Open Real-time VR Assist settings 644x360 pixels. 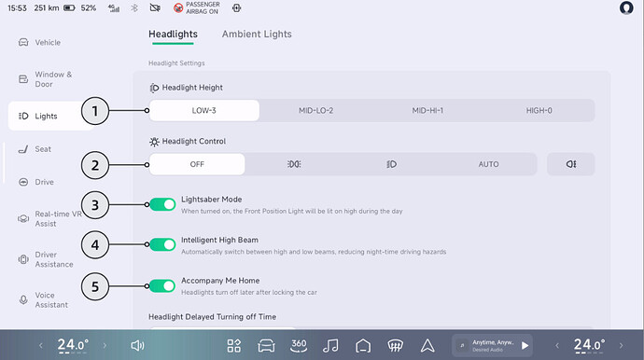coord(49,219)
